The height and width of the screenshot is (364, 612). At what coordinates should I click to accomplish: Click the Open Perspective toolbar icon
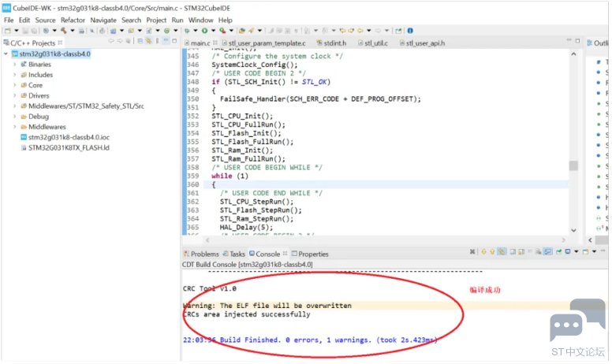pos(398,31)
